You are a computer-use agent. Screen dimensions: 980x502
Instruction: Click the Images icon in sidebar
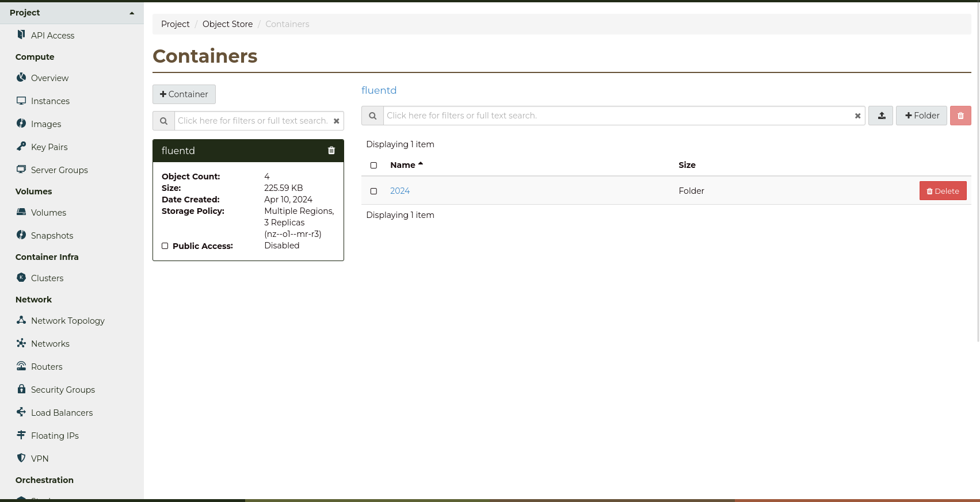[x=21, y=123]
